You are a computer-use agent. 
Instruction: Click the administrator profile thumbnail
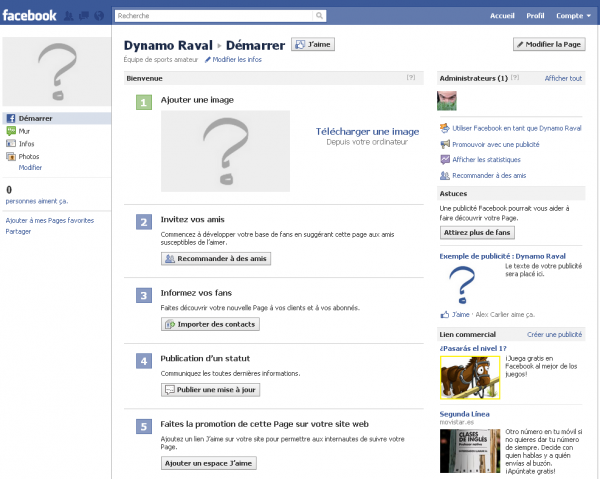pos(447,101)
